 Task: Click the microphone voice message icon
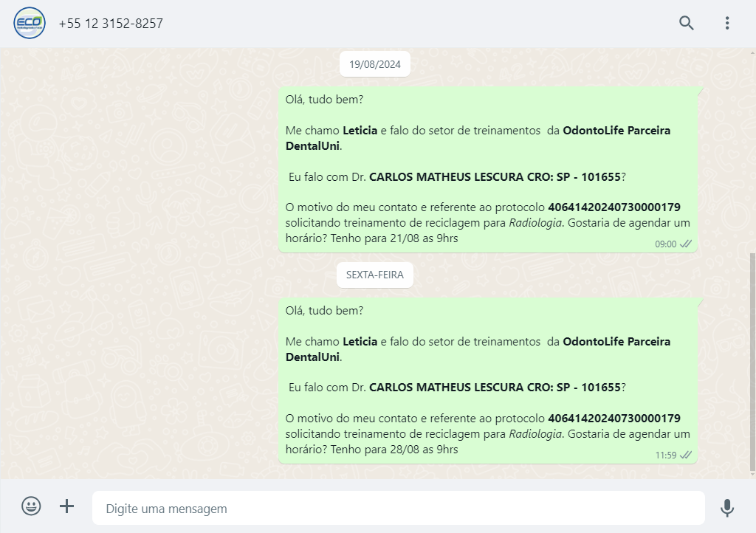[x=727, y=508]
